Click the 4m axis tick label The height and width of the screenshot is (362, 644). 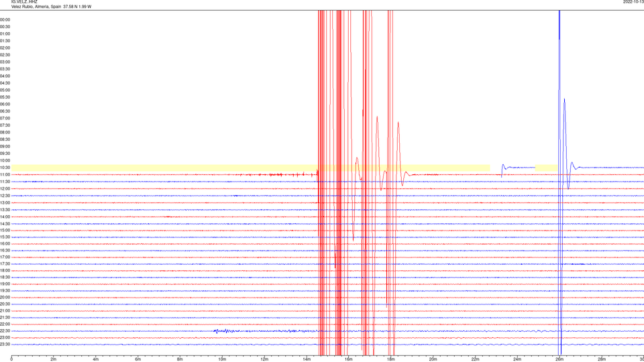coord(96,359)
